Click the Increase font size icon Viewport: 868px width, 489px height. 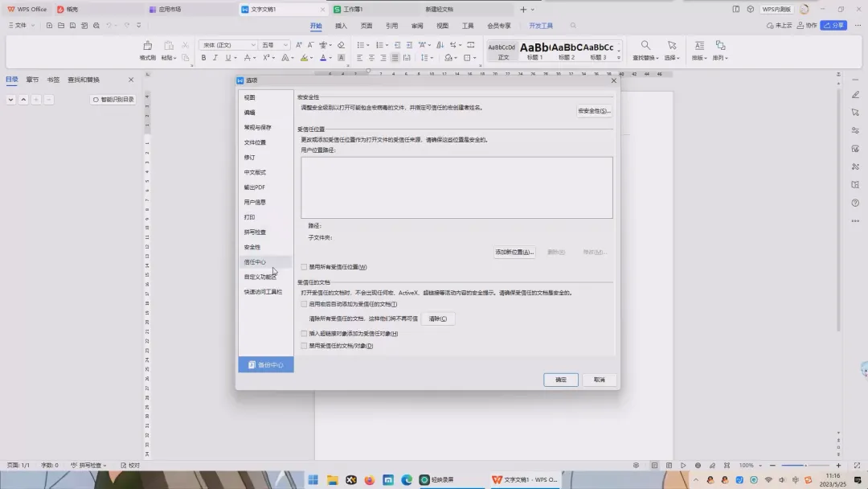point(299,45)
